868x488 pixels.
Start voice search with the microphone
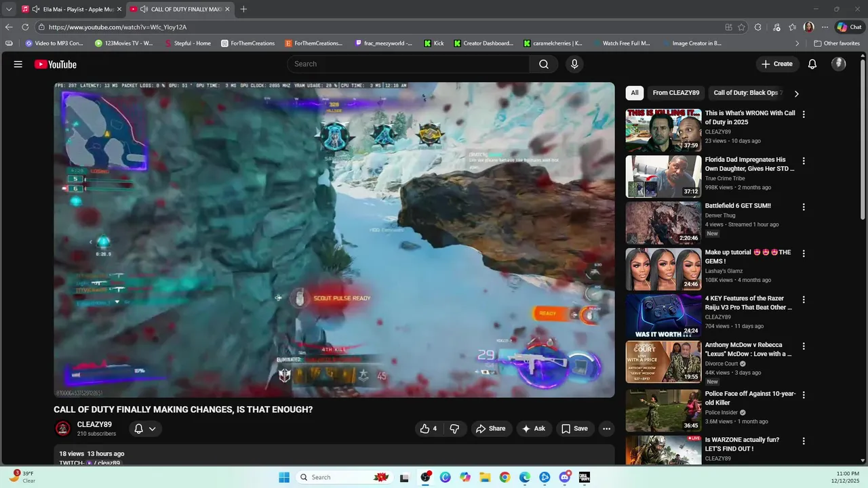pos(574,64)
